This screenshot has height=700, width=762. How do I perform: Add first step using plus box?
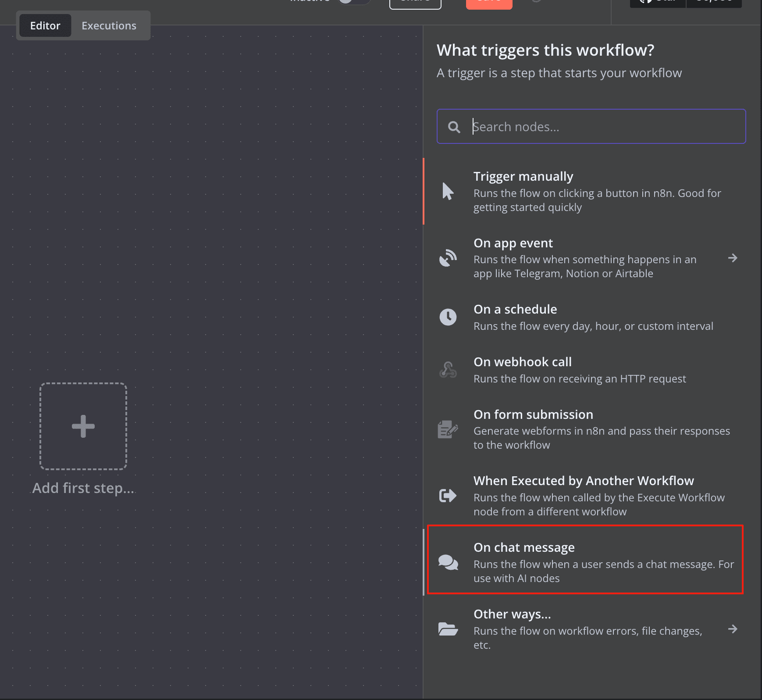click(x=83, y=426)
